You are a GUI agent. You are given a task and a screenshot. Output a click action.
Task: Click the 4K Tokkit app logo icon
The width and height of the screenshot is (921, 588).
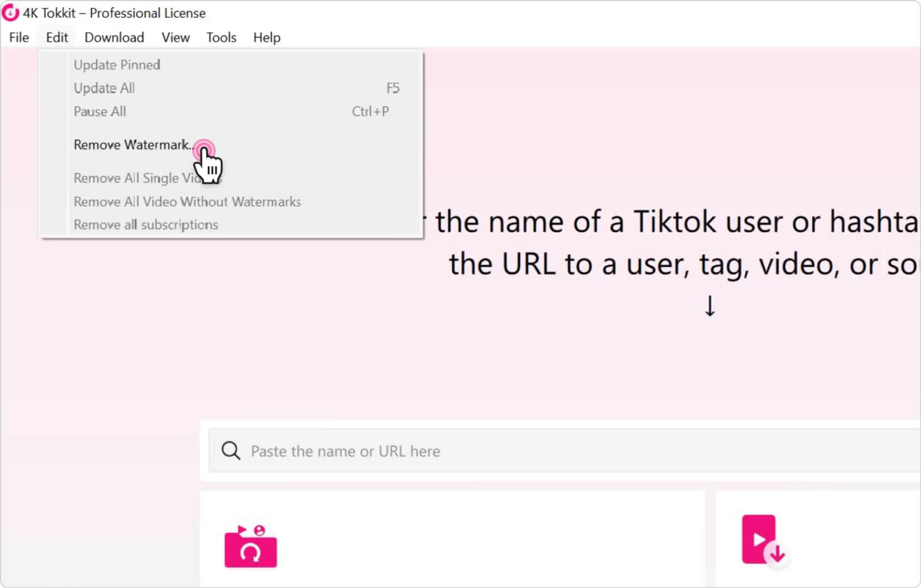(x=10, y=13)
